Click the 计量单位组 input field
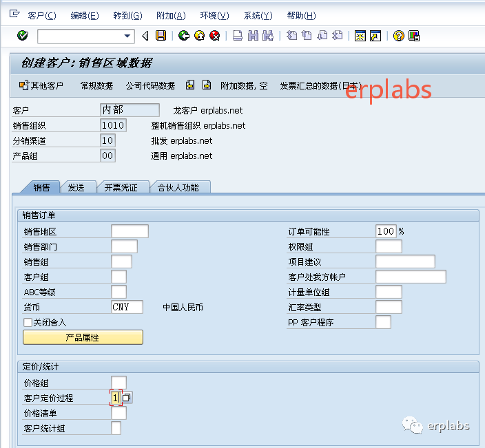This screenshot has height=448, width=485. point(389,292)
